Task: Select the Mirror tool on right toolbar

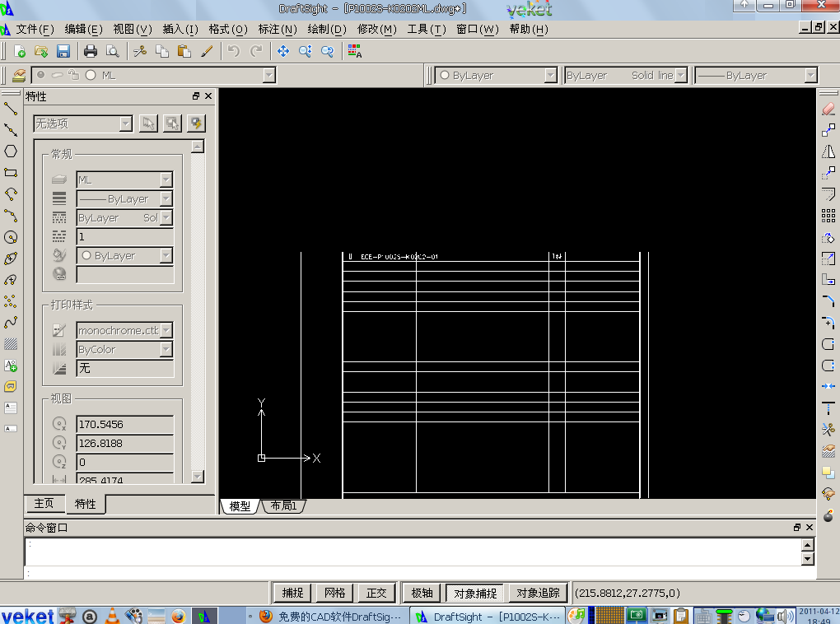Action: click(x=828, y=151)
